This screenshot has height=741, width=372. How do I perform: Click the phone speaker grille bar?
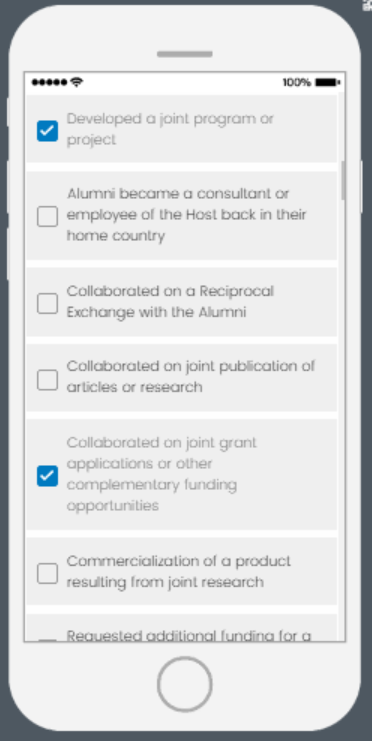(x=185, y=54)
